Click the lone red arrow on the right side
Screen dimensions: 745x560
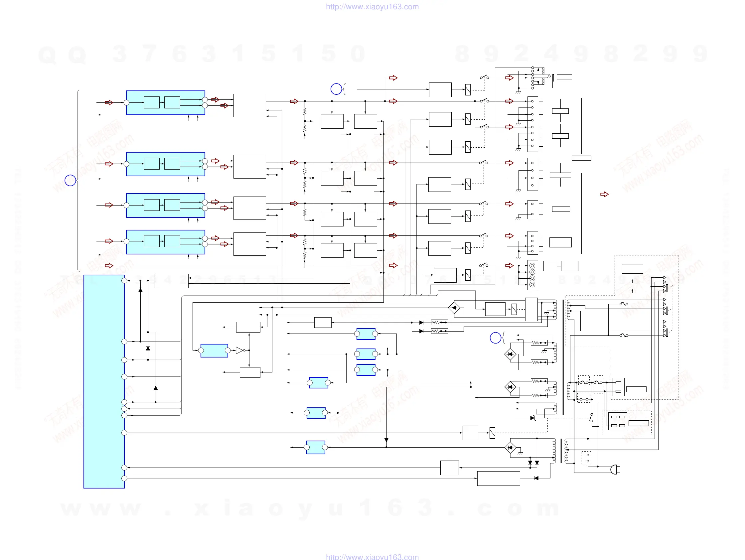605,194
